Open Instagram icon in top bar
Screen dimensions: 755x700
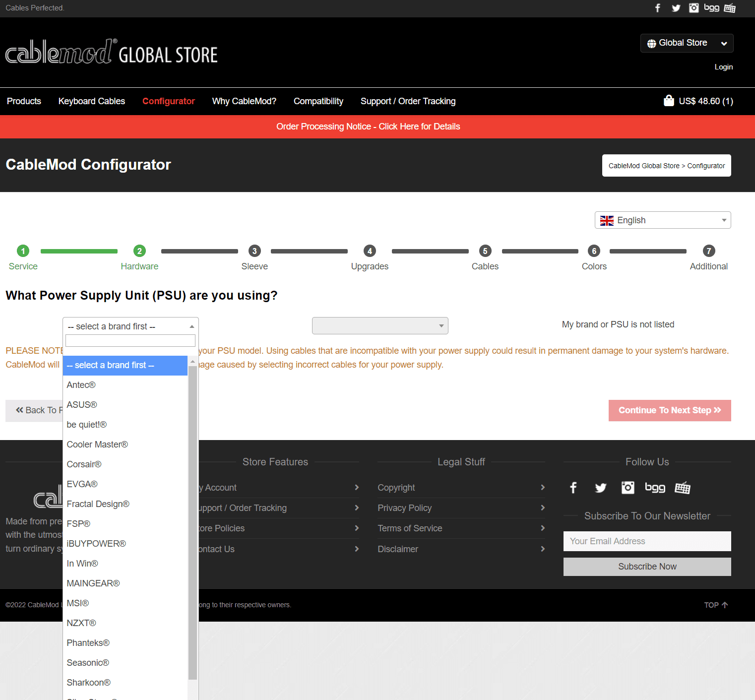694,8
